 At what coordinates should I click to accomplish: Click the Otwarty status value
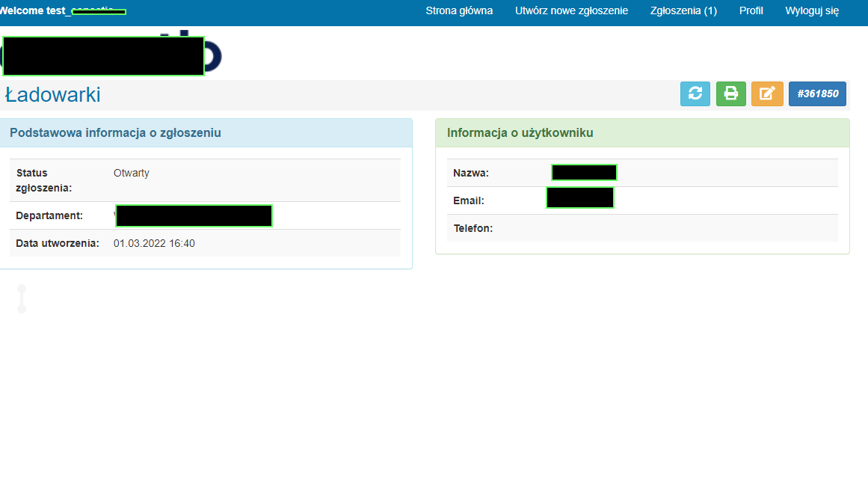132,173
